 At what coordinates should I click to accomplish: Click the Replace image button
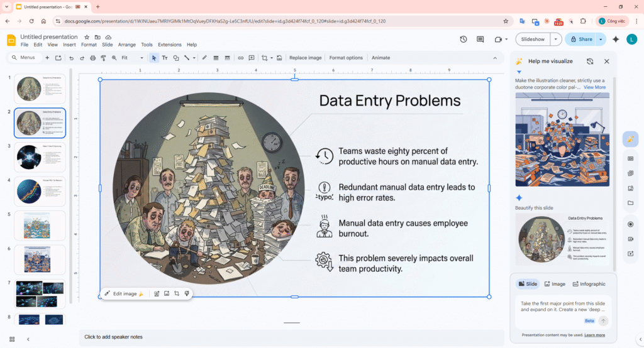tap(305, 58)
